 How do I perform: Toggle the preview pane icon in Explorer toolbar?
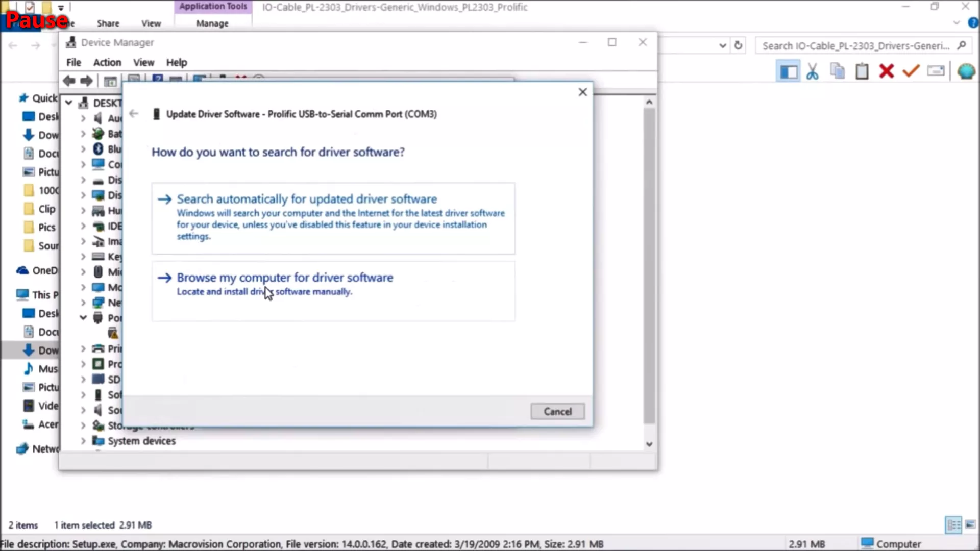(788, 71)
